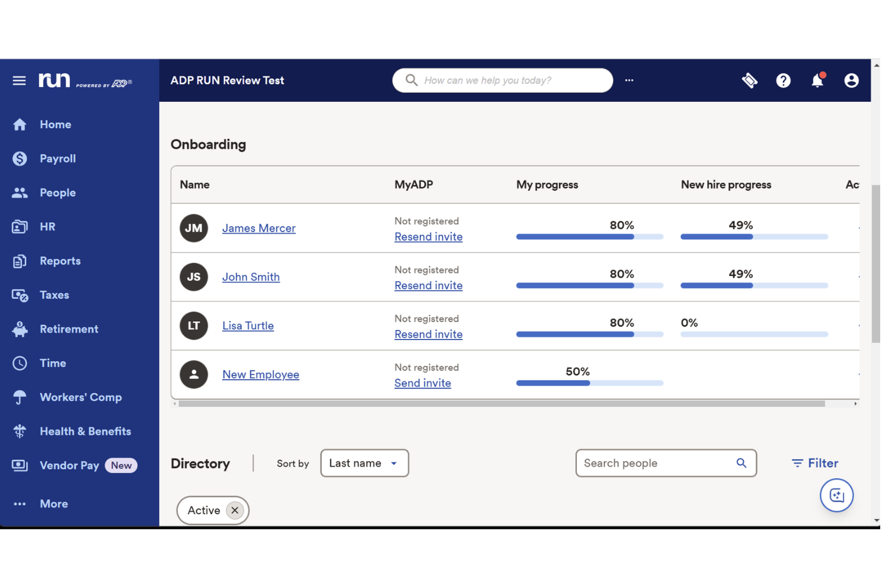Click the JM avatar for James Mercer
The image size is (882, 588).
click(x=194, y=228)
